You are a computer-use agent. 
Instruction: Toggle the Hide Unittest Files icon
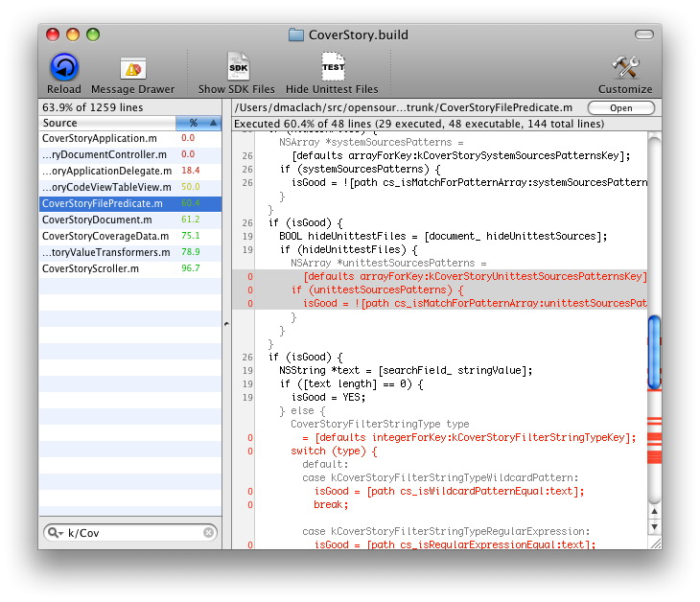coord(332,67)
